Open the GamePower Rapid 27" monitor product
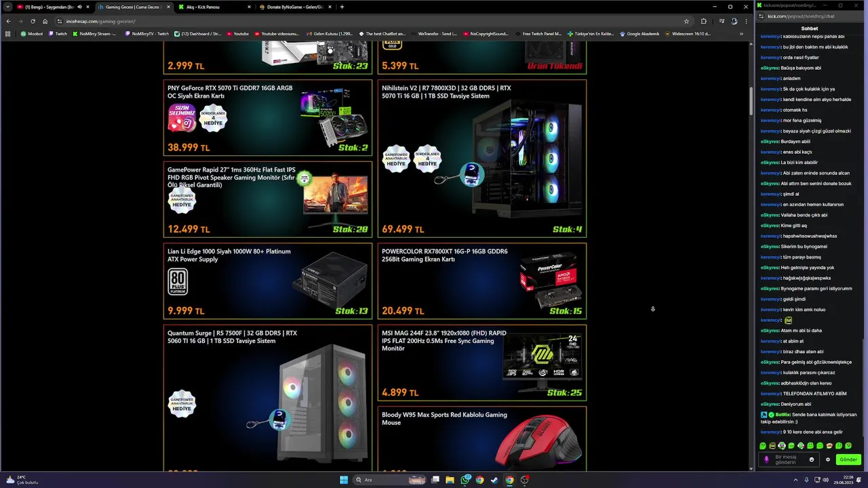This screenshot has height=488, width=868. [268, 199]
